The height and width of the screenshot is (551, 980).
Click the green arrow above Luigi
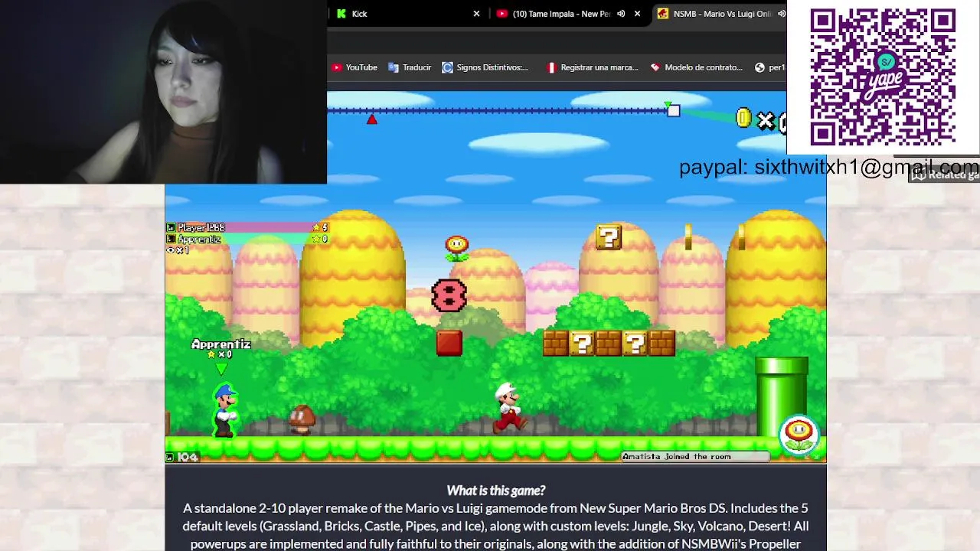(221, 369)
